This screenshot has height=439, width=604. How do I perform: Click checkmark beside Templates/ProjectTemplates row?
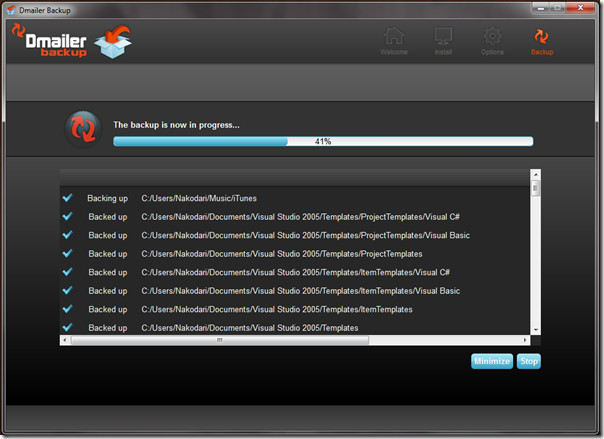click(67, 253)
